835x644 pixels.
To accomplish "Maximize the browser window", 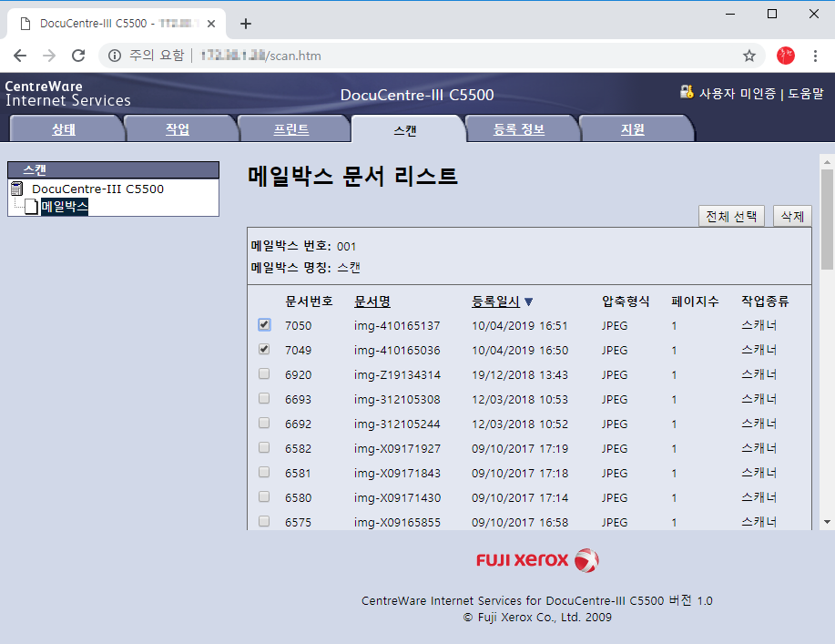I will pyautogui.click(x=772, y=14).
